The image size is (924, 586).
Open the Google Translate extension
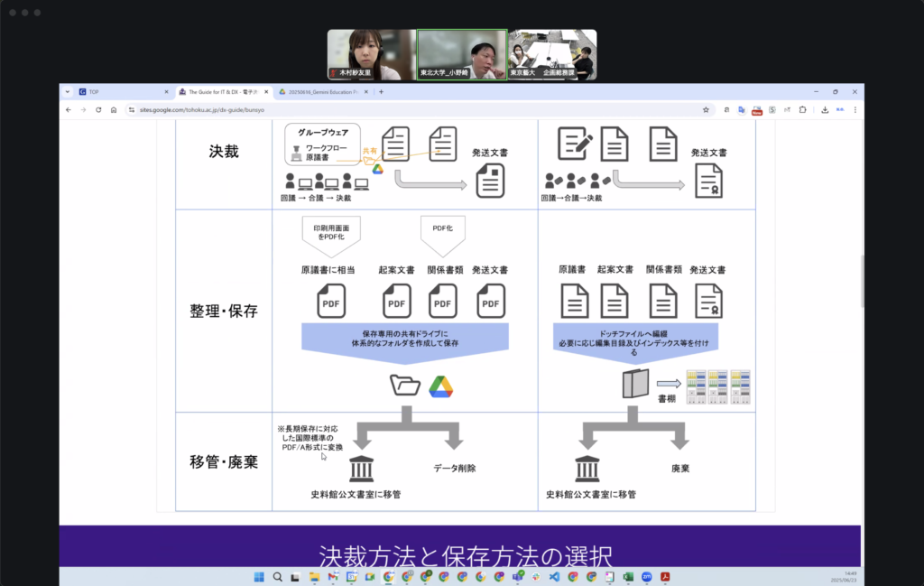(x=742, y=109)
